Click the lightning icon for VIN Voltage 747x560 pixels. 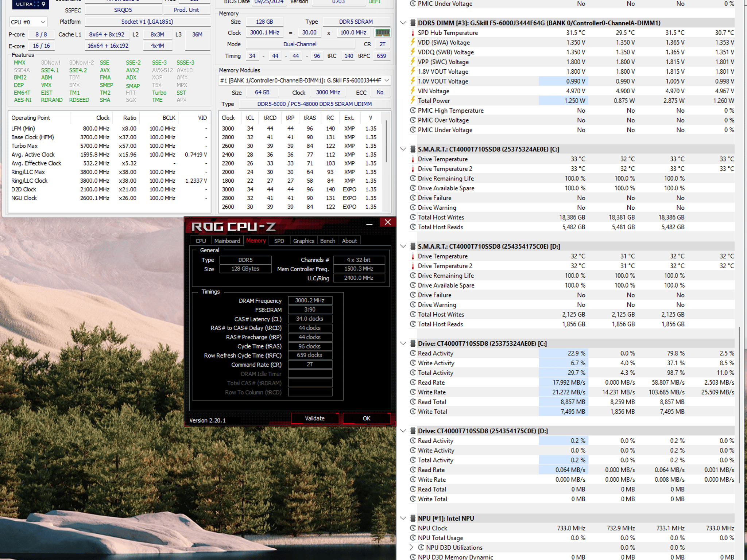(413, 91)
